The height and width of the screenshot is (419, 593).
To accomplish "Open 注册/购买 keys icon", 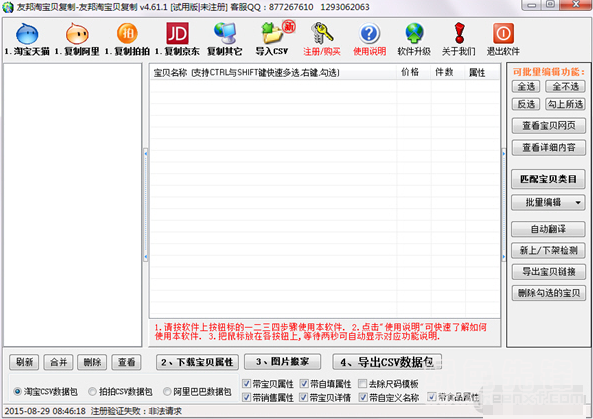I will click(x=322, y=34).
